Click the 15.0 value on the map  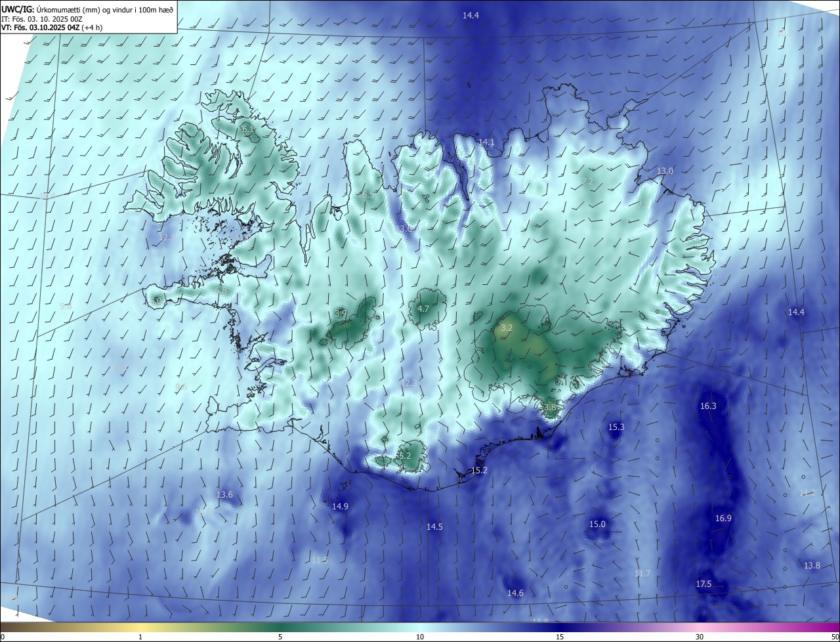click(597, 524)
